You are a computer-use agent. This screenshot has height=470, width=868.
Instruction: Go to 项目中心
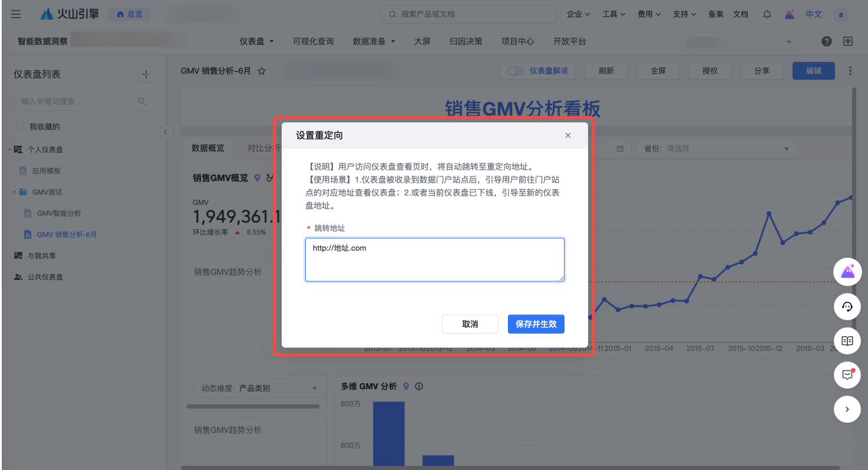(x=518, y=41)
